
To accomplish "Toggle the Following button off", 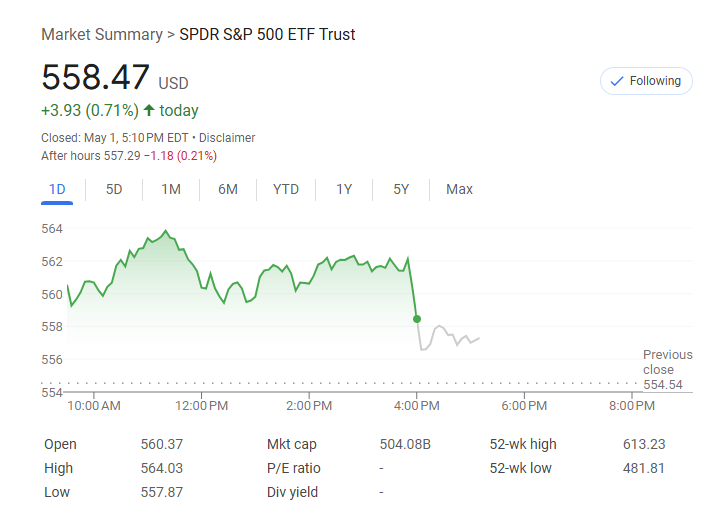I will (x=646, y=81).
